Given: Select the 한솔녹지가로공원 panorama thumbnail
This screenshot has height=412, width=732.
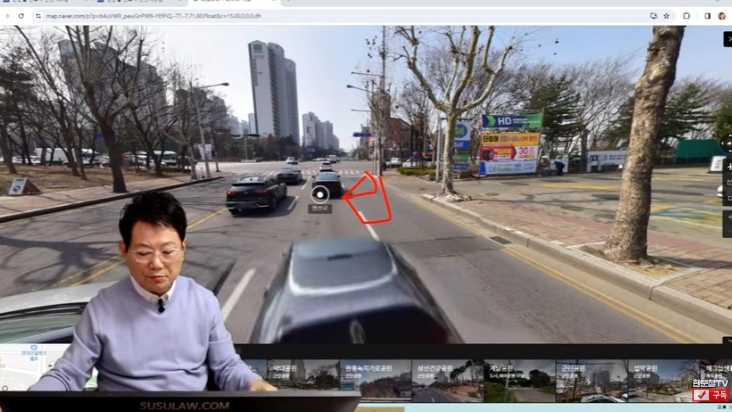Looking at the screenshot, I should point(375,380).
